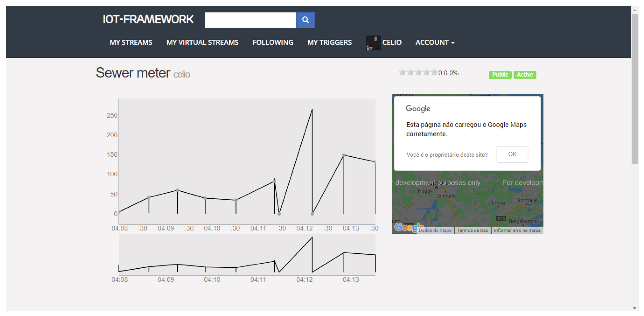The image size is (644, 316).
Task: Open My Triggers page
Action: tap(329, 42)
